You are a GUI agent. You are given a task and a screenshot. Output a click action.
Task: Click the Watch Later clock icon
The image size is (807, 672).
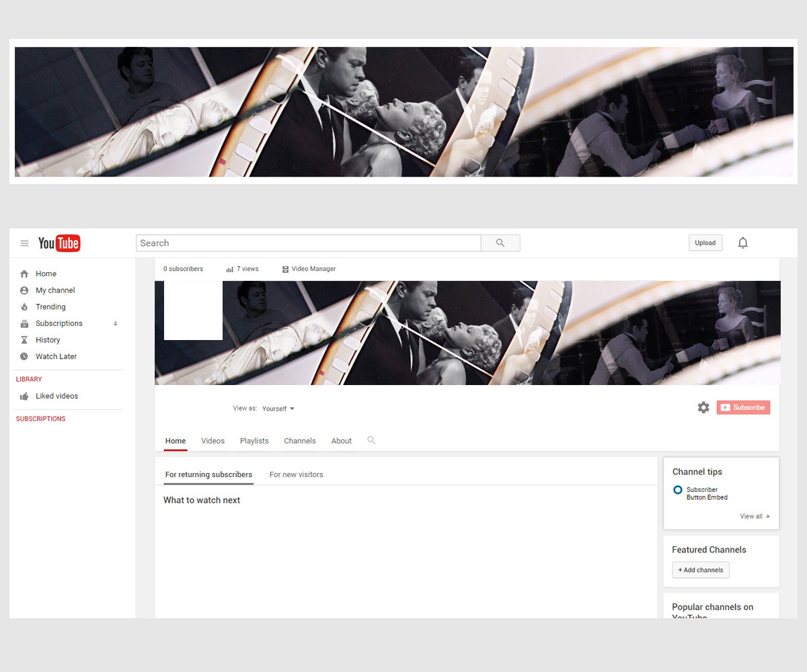pos(24,356)
